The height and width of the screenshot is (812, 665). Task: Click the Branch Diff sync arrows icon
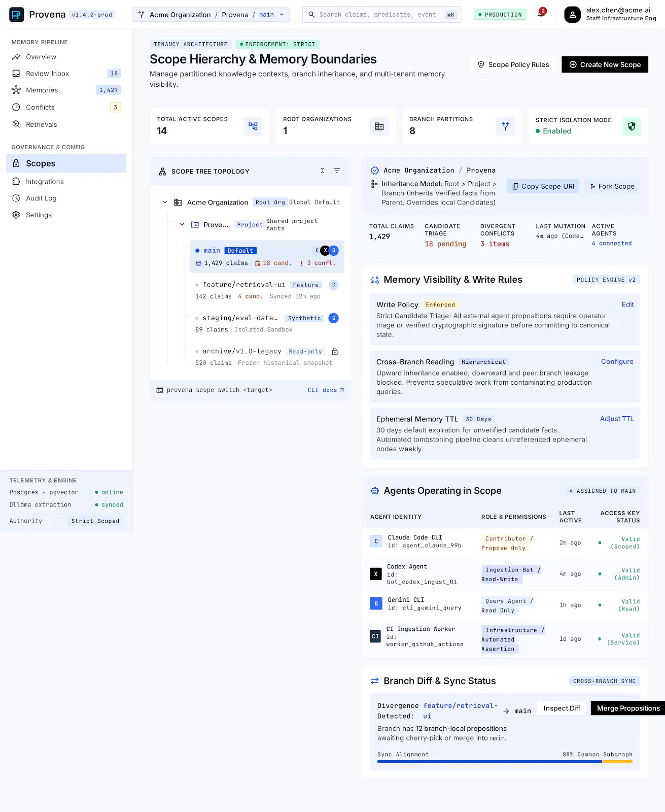click(375, 681)
